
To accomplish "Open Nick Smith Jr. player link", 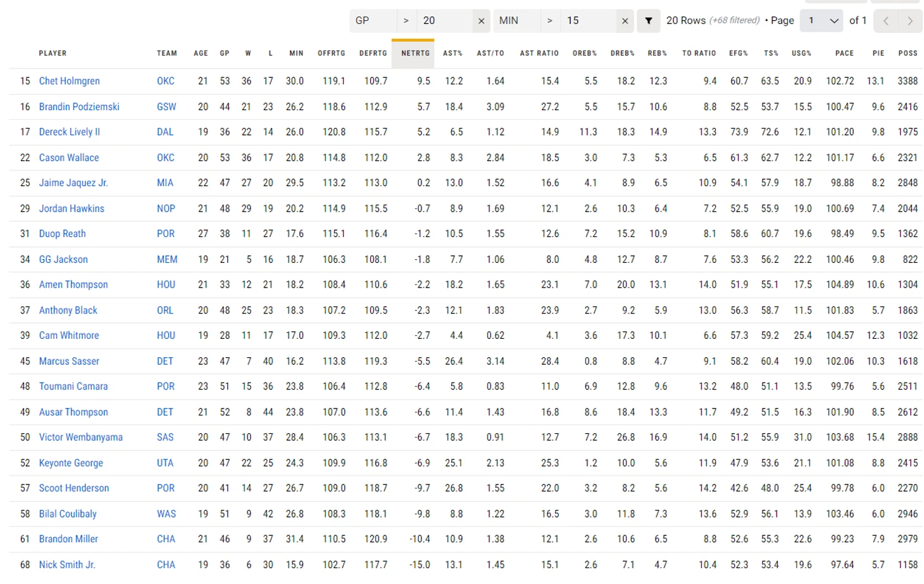I will [x=67, y=565].
